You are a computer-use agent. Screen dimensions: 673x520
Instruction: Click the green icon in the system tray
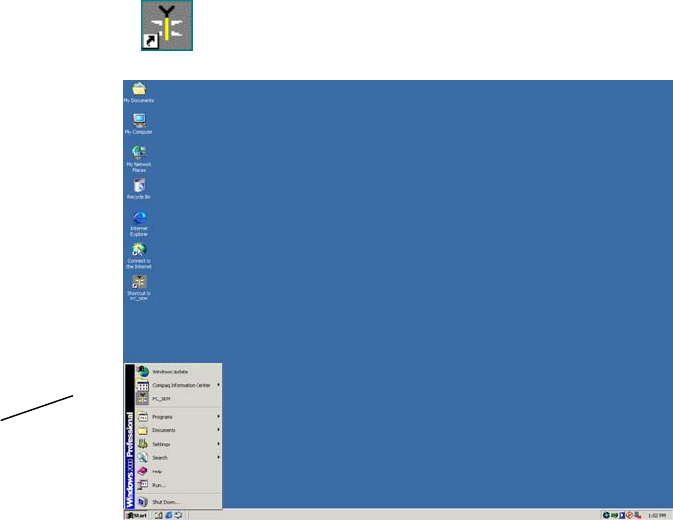coord(614,515)
